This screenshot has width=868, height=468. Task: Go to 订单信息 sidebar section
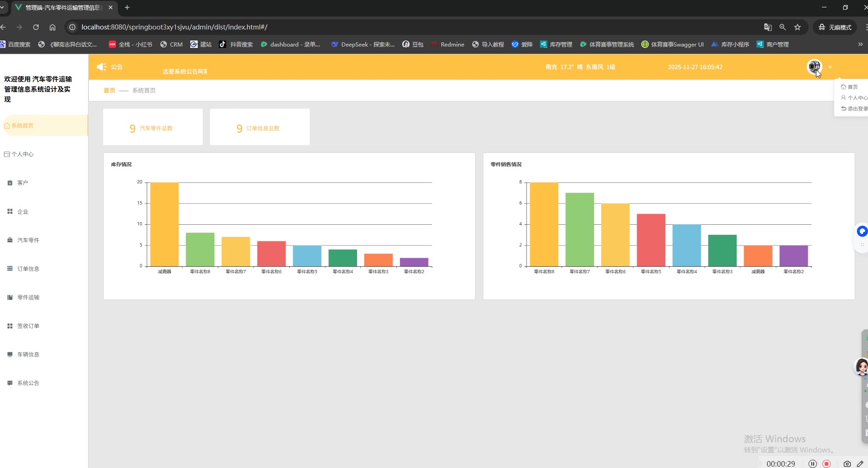click(x=28, y=269)
